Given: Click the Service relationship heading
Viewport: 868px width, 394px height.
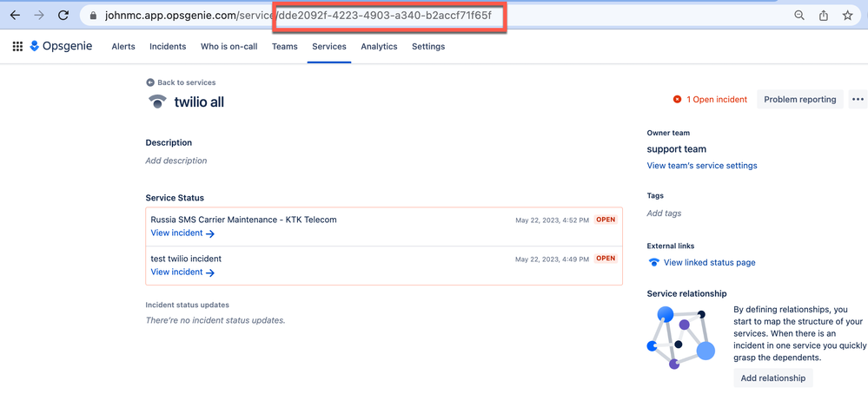Looking at the screenshot, I should [x=686, y=293].
